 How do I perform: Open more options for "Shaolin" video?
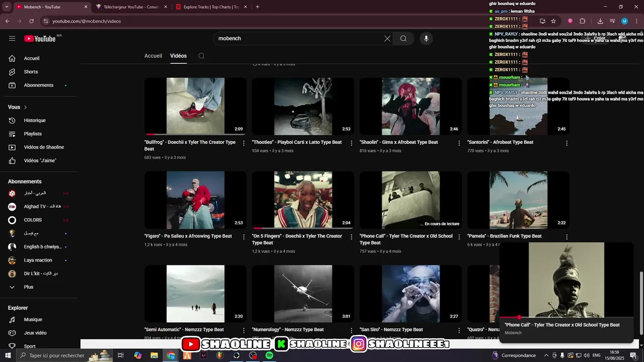(459, 143)
